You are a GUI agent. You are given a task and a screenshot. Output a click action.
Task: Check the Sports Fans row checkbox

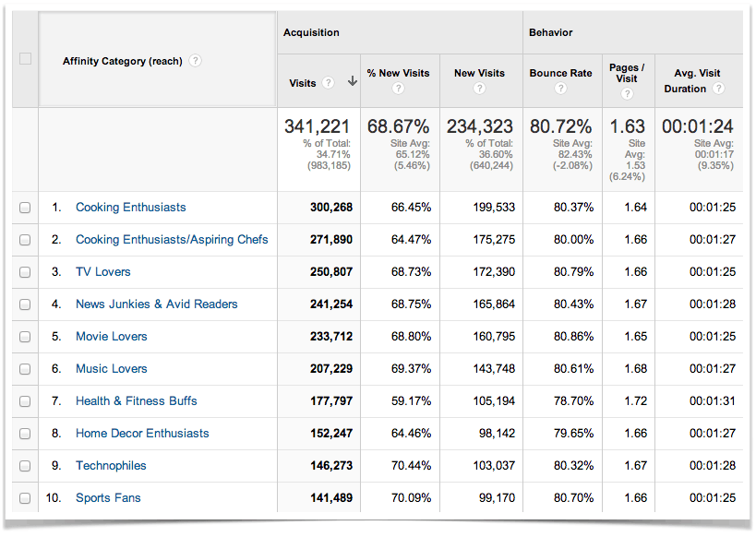point(25,498)
